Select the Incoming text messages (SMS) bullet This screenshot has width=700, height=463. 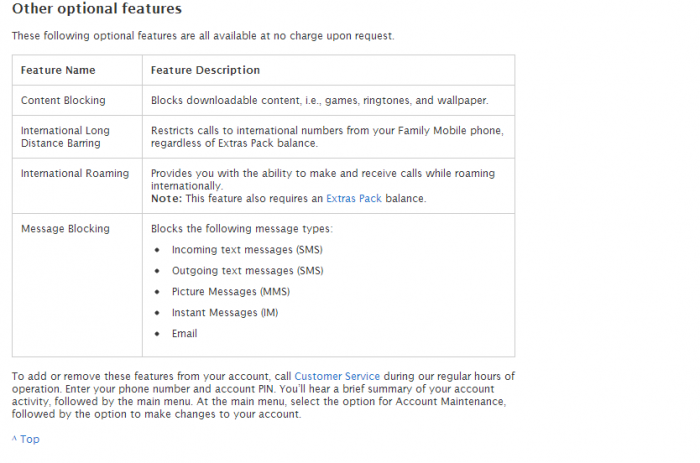click(x=247, y=250)
